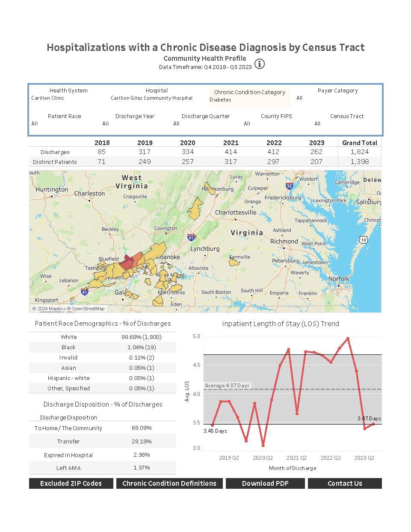
Task: Select the 2023 column header
Action: [x=316, y=143]
